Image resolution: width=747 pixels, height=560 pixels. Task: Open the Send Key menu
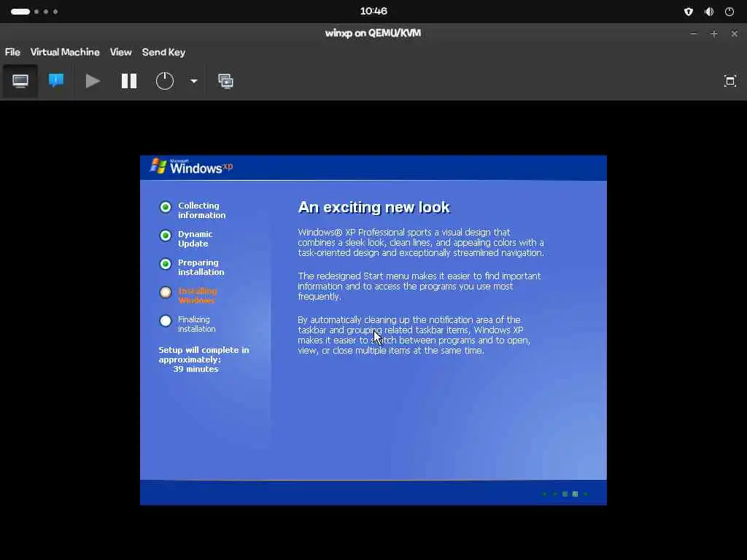(x=163, y=52)
